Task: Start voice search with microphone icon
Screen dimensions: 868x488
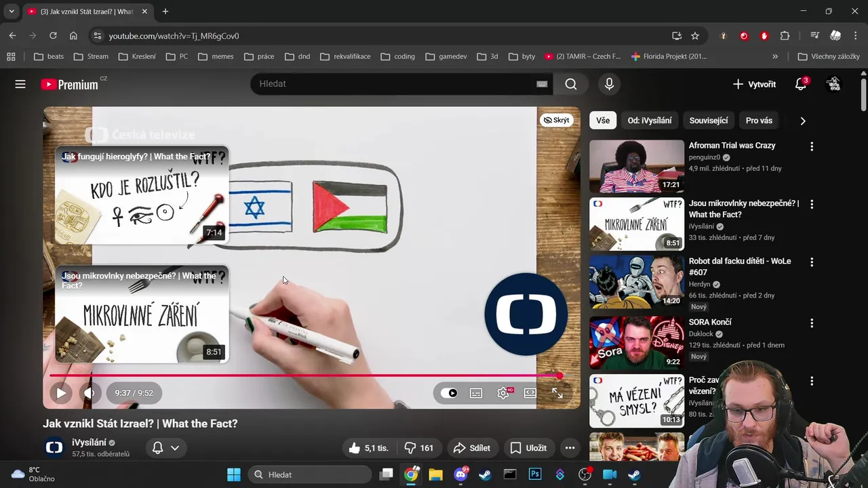Action: (x=609, y=84)
